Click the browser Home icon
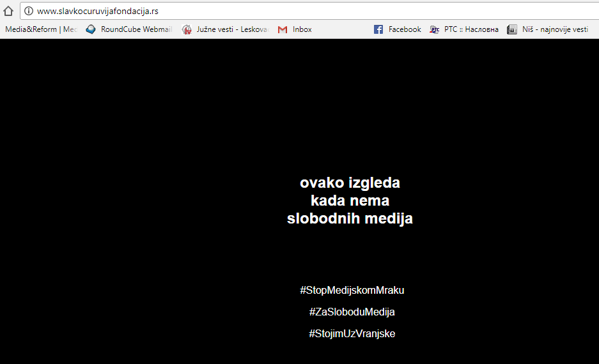This screenshot has width=599, height=364. click(x=8, y=11)
